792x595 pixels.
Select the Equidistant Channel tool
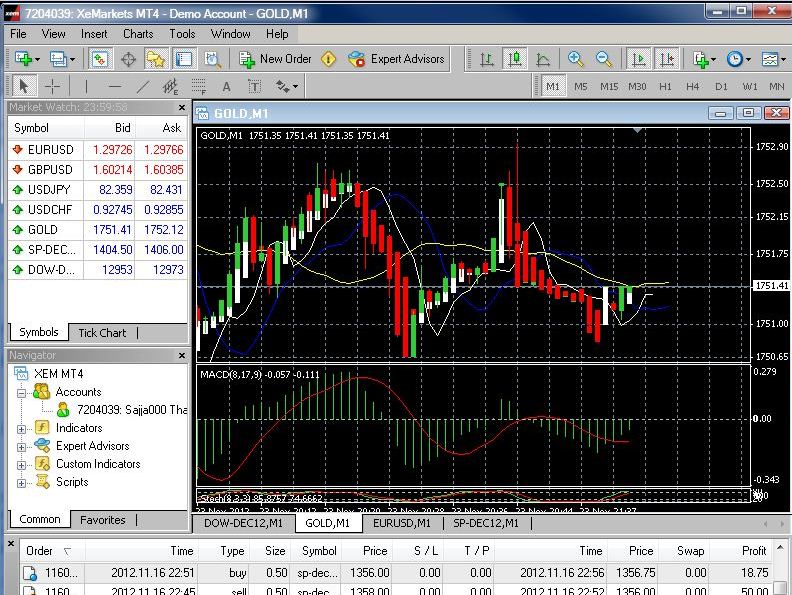pos(170,87)
